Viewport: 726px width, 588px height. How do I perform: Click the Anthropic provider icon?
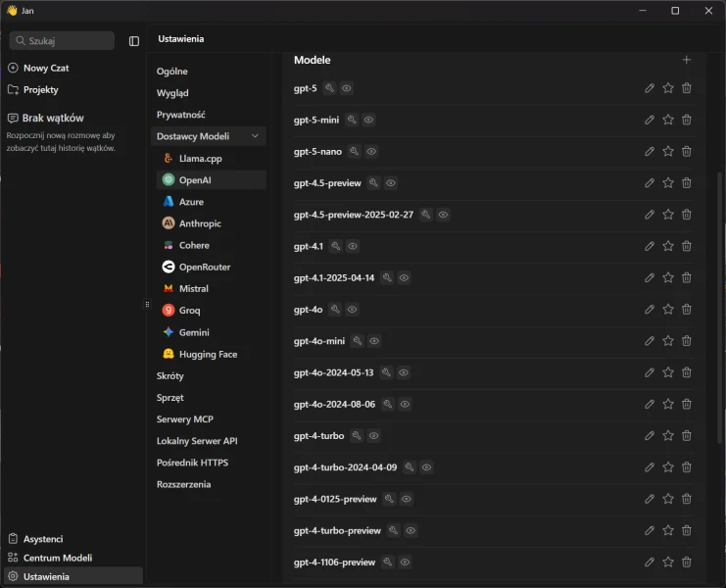[169, 223]
